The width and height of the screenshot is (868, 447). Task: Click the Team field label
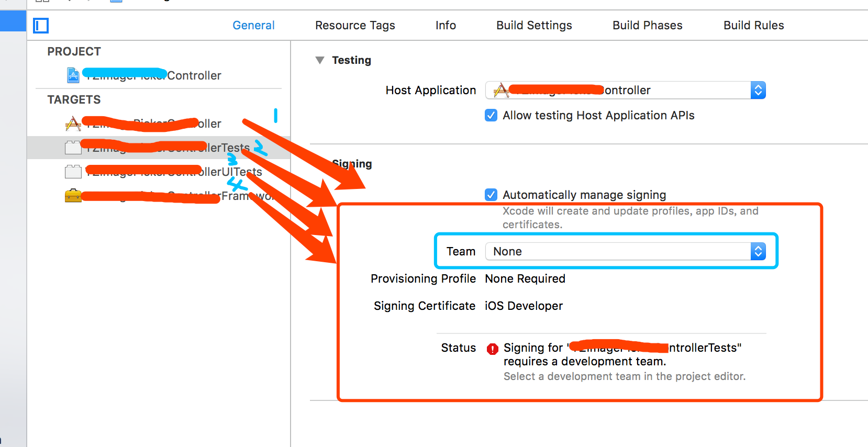[461, 251]
